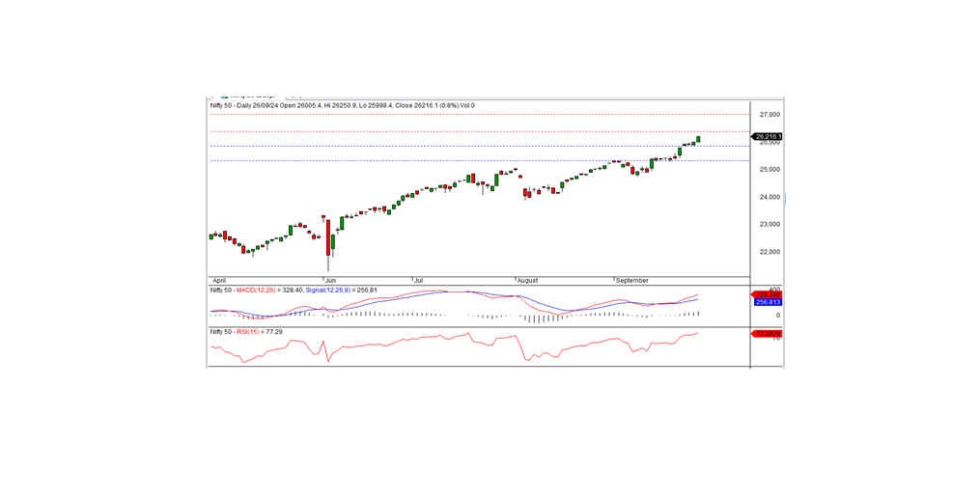The width and height of the screenshot is (980, 498).
Task: Select the April marker on the time axis
Action: click(x=217, y=279)
